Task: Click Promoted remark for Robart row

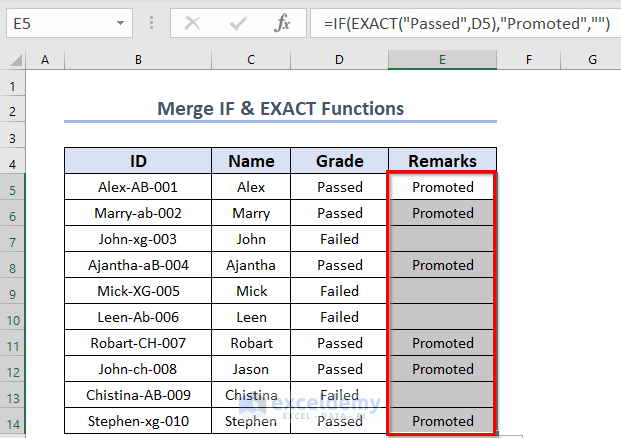Action: (x=442, y=343)
